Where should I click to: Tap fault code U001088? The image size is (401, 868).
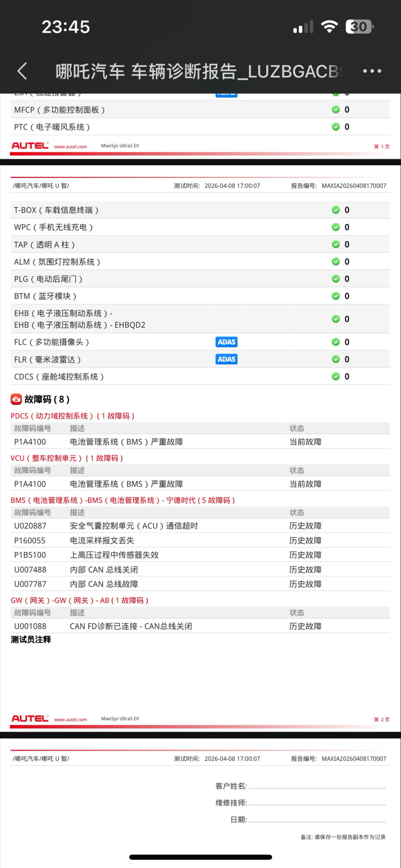[x=30, y=626]
